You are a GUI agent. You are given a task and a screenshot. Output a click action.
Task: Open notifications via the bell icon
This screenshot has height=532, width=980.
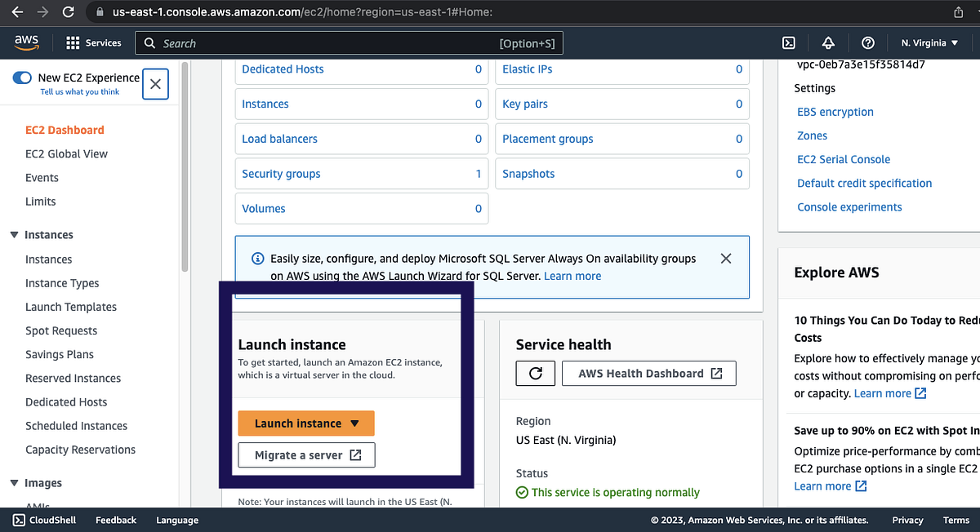[x=828, y=42]
